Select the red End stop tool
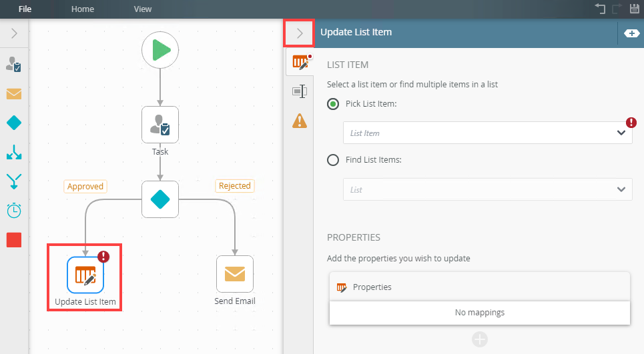The width and height of the screenshot is (644, 354). coord(14,240)
